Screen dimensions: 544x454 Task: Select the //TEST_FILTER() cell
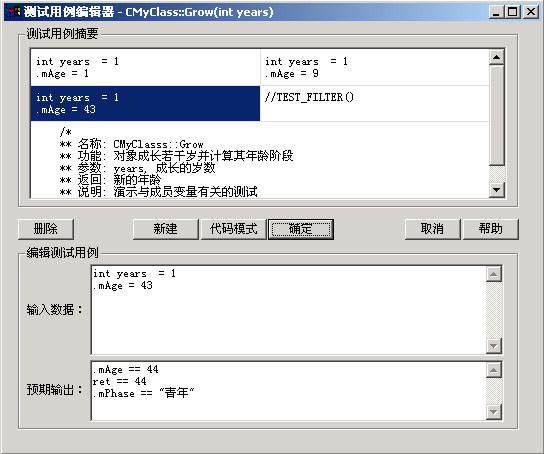(x=375, y=104)
